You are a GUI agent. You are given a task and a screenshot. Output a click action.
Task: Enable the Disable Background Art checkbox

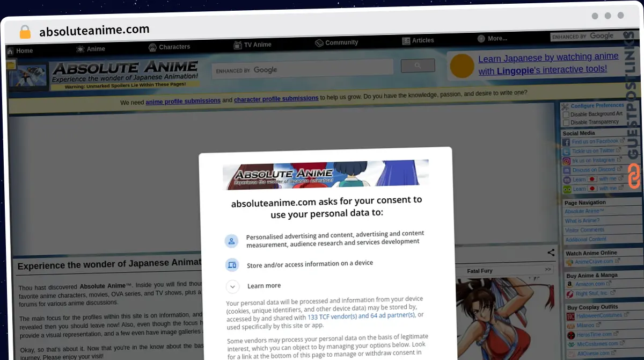click(566, 114)
